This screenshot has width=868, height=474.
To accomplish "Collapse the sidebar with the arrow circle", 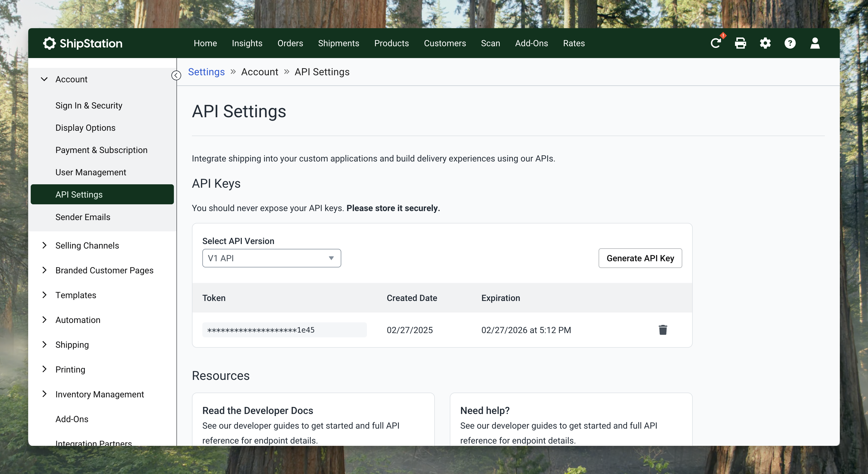I will [x=176, y=76].
